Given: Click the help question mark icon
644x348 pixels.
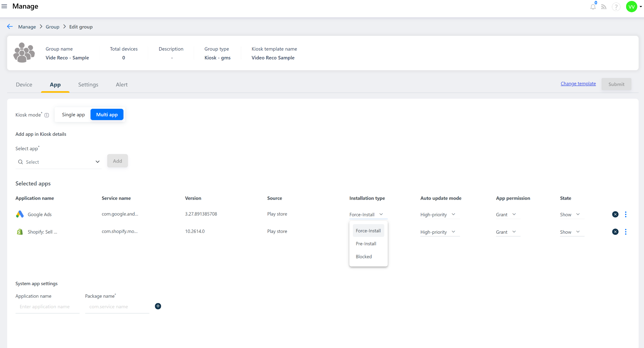Looking at the screenshot, I should (x=616, y=7).
